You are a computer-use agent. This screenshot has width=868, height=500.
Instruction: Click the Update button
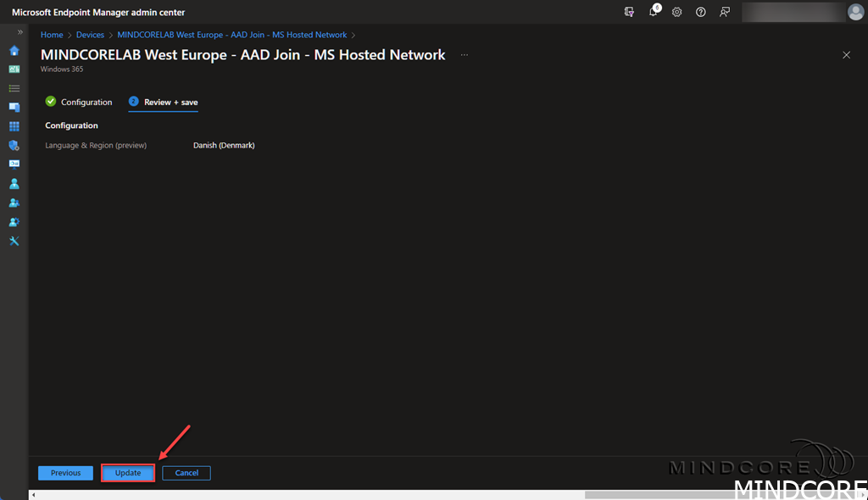pyautogui.click(x=128, y=473)
